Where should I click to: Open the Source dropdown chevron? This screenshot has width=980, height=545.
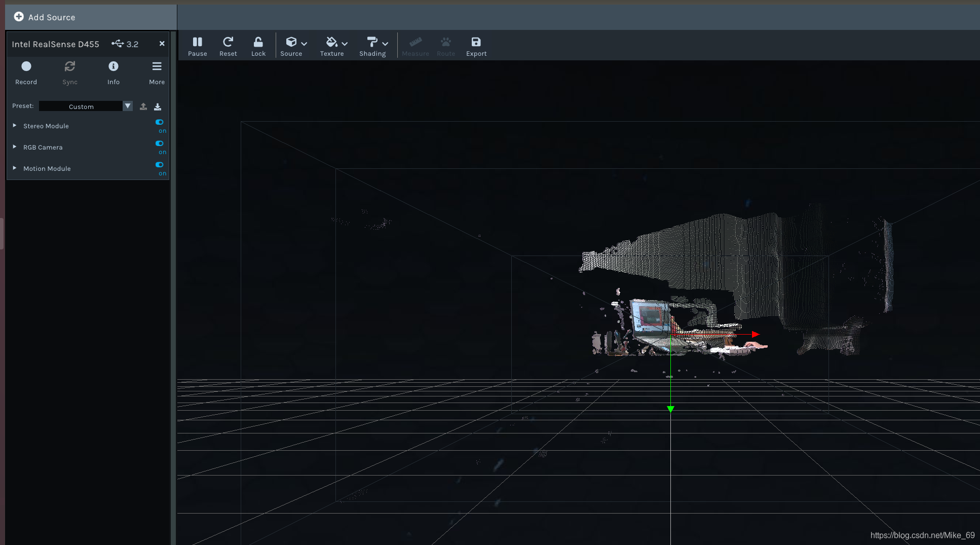(x=304, y=44)
